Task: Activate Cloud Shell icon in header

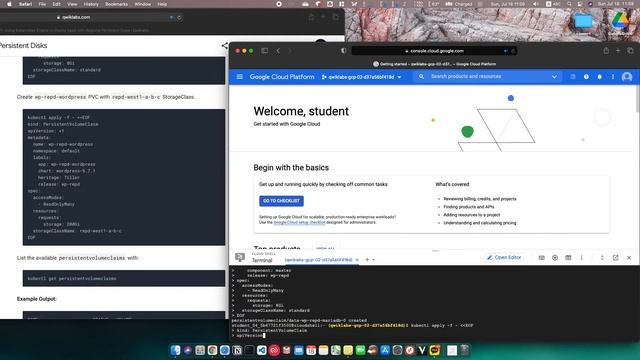Action: [x=573, y=77]
